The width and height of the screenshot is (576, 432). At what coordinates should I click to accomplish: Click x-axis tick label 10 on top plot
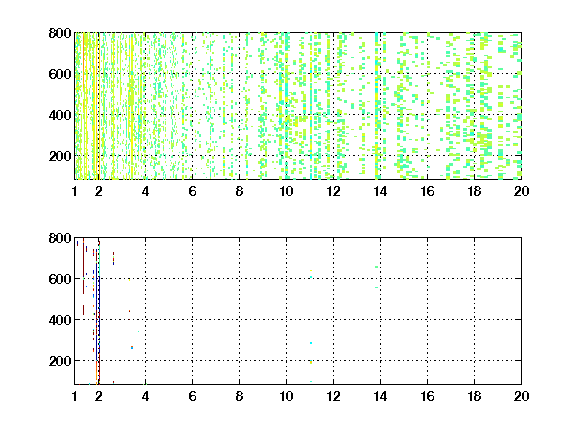coord(286,191)
